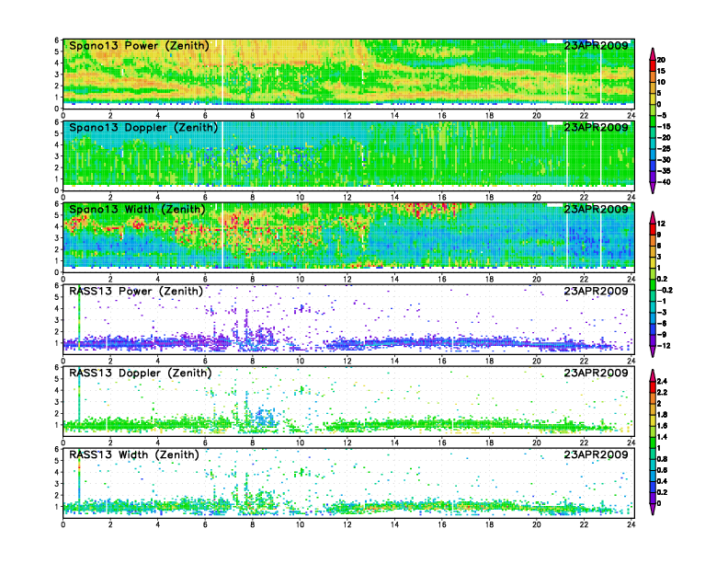Click the "0.8" label on the bottom colorbar

point(662,459)
